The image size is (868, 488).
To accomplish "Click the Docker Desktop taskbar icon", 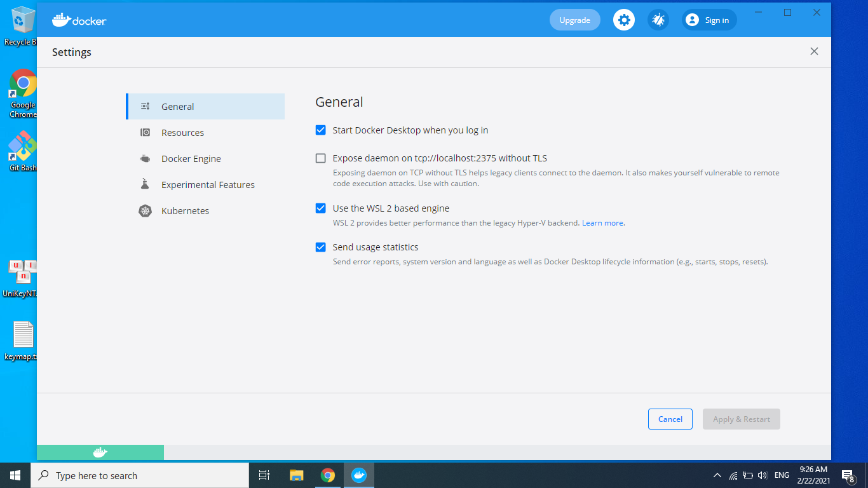I will [359, 475].
